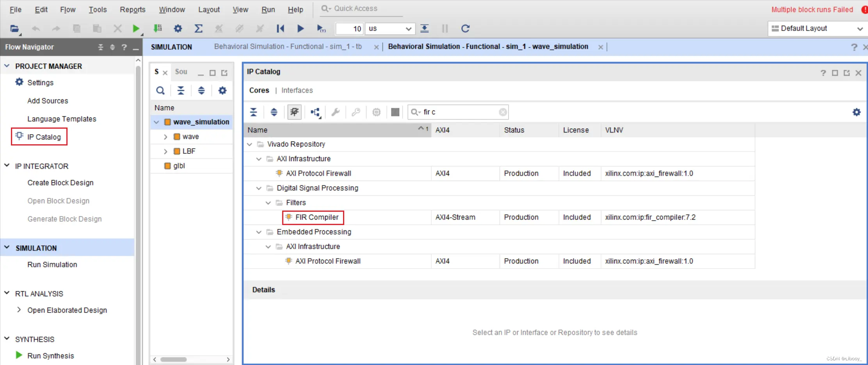Collapse SIMULATION section in navigator
The width and height of the screenshot is (868, 365).
pyautogui.click(x=7, y=248)
